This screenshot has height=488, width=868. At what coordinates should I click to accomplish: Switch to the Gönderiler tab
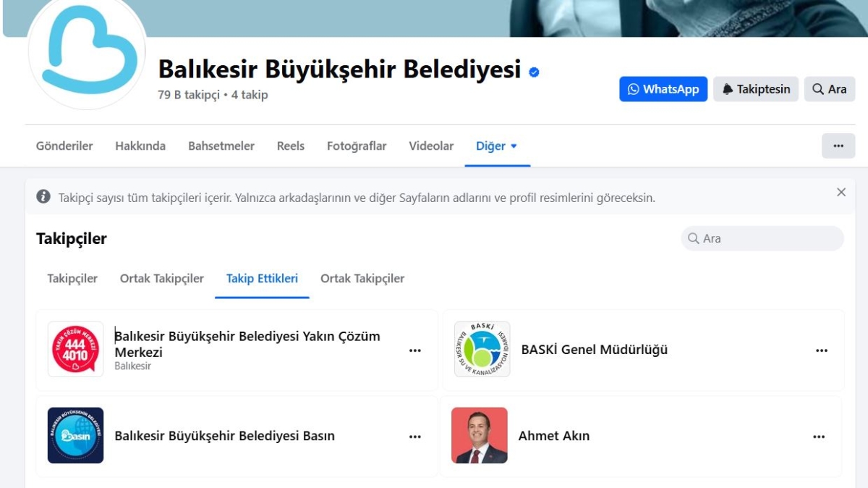pos(64,146)
